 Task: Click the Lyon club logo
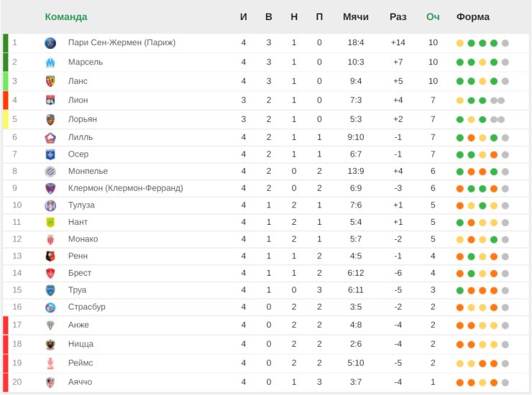tap(50, 100)
